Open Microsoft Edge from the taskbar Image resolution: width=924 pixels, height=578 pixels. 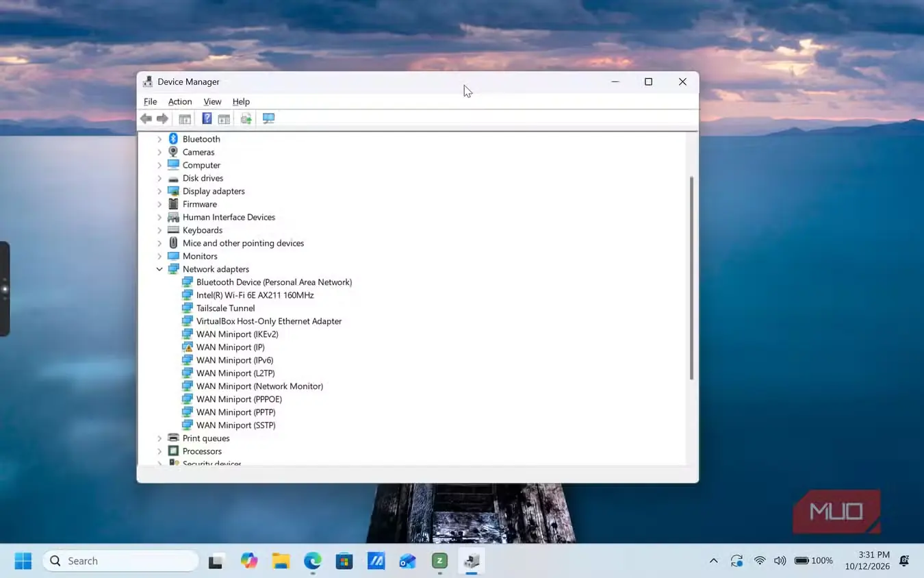pyautogui.click(x=313, y=561)
